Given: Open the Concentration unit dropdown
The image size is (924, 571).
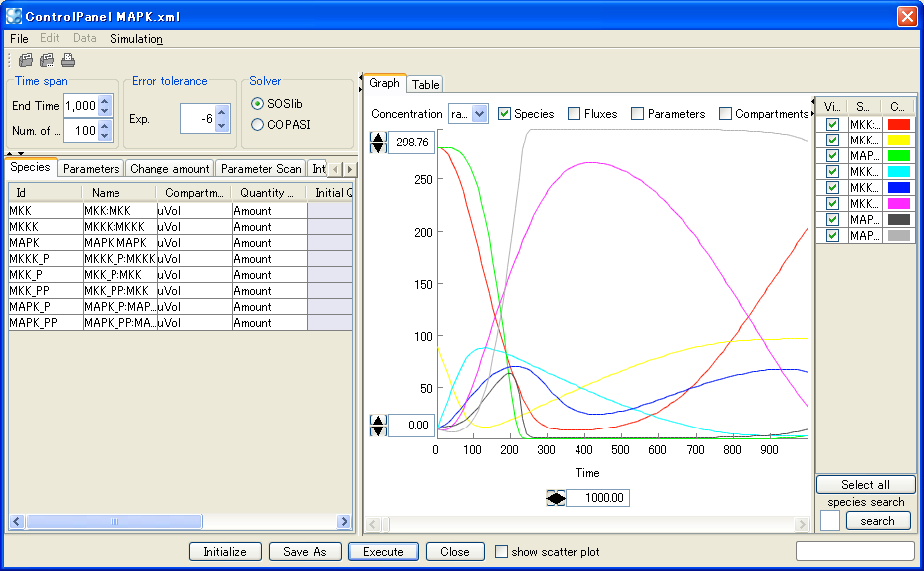Looking at the screenshot, I should pyautogui.click(x=480, y=114).
